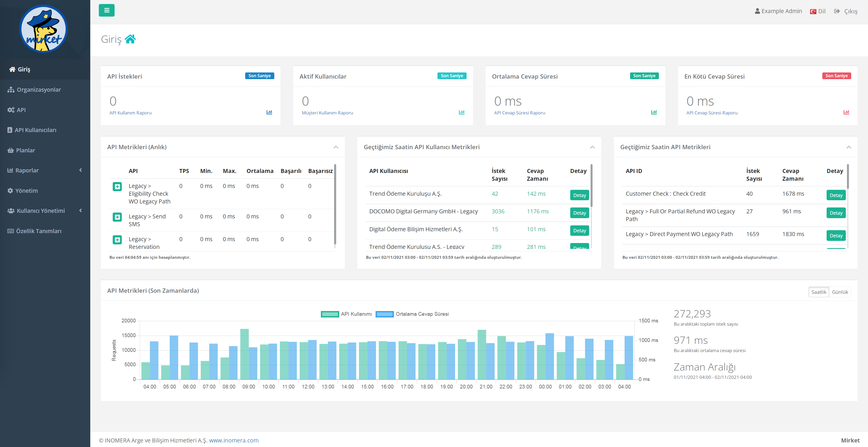Open the API menu item in the sidebar

tap(45, 110)
